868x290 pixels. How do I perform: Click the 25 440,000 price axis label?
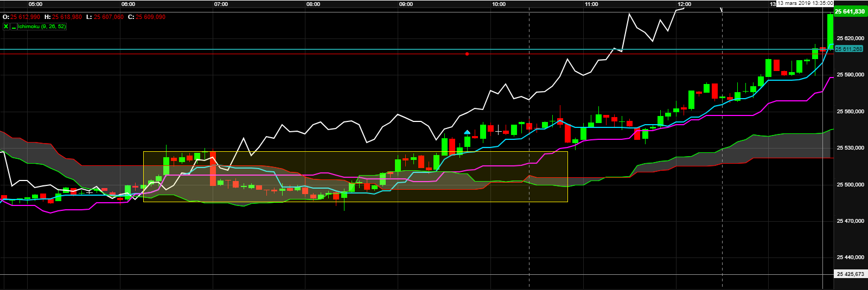coord(851,257)
